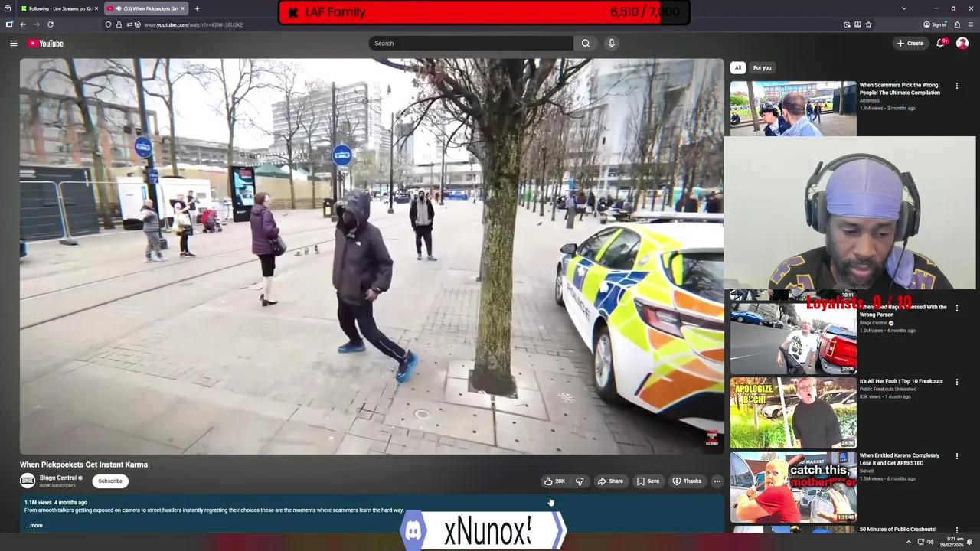Open the road rage Binge Central video thumbnail
The width and height of the screenshot is (980, 551).
793,338
